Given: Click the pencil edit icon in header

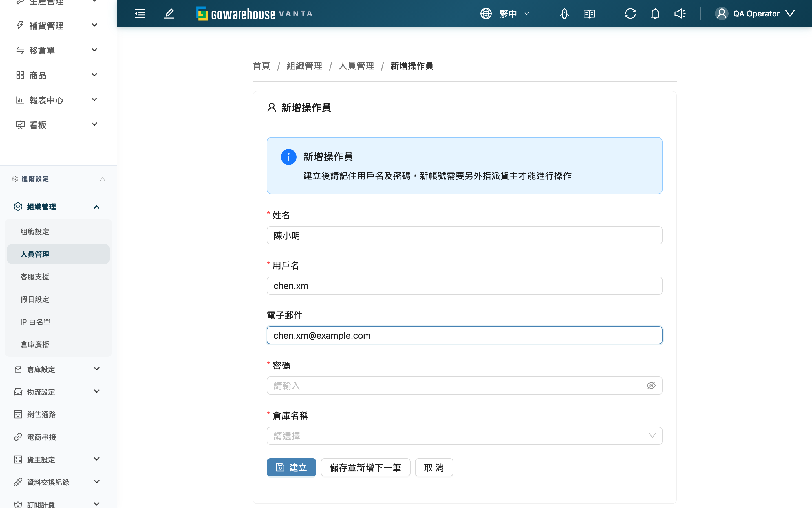Looking at the screenshot, I should (169, 14).
